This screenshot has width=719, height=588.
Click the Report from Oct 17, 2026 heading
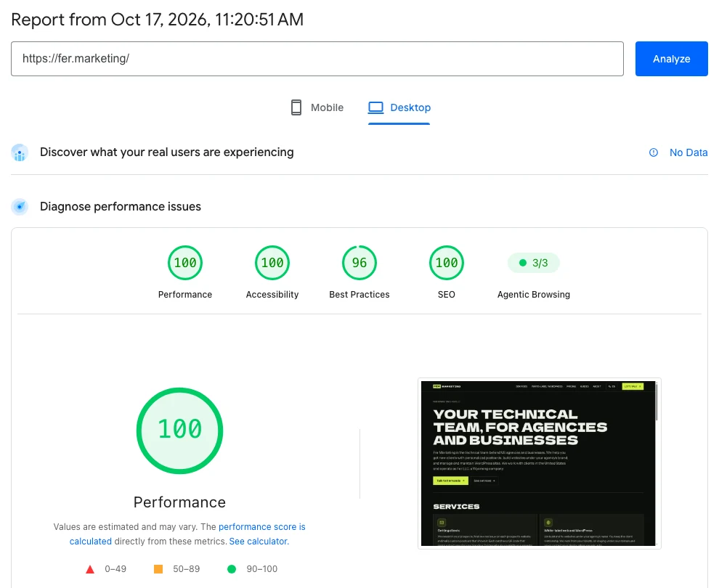(158, 20)
